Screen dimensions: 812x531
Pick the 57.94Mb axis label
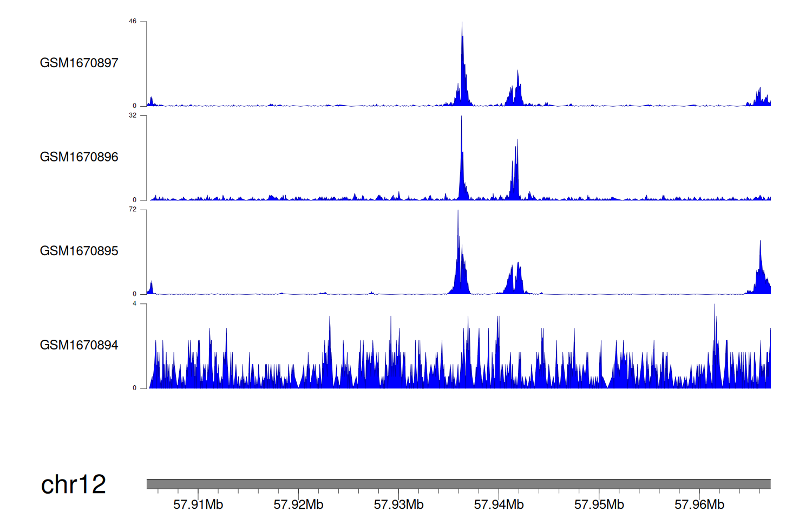click(499, 505)
